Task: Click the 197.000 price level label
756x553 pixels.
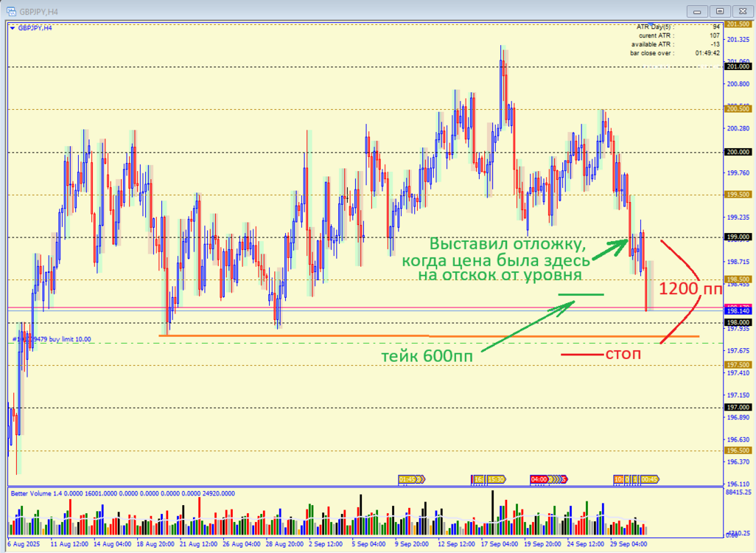Action: [x=738, y=407]
